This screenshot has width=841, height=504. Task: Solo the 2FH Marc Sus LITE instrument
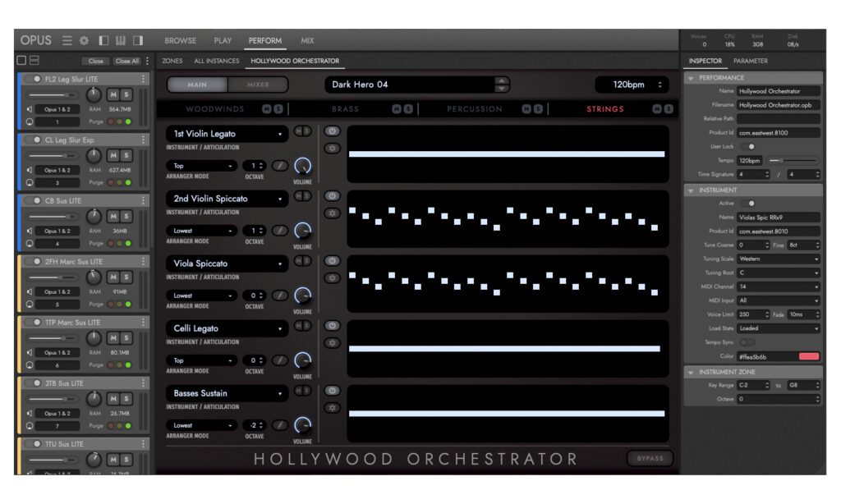pyautogui.click(x=126, y=277)
